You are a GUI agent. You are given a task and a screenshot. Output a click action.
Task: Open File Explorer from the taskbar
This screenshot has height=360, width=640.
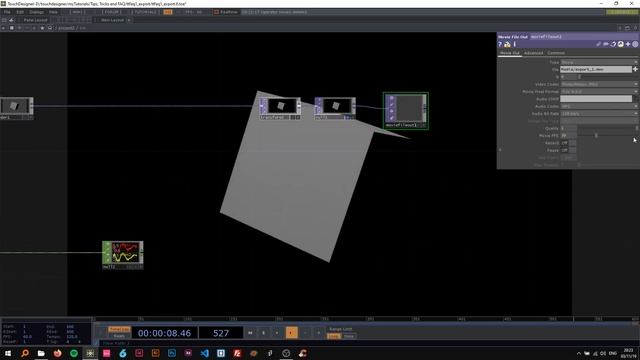click(41, 353)
